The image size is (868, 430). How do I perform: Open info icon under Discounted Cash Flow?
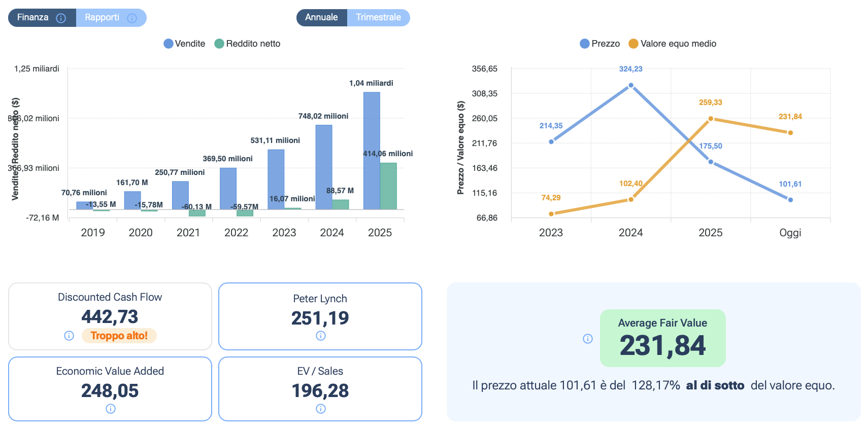pyautogui.click(x=69, y=336)
